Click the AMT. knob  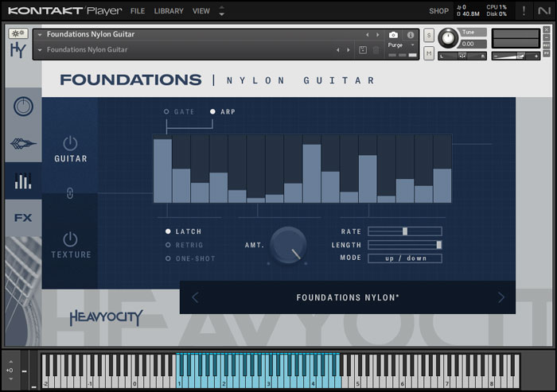tap(288, 245)
